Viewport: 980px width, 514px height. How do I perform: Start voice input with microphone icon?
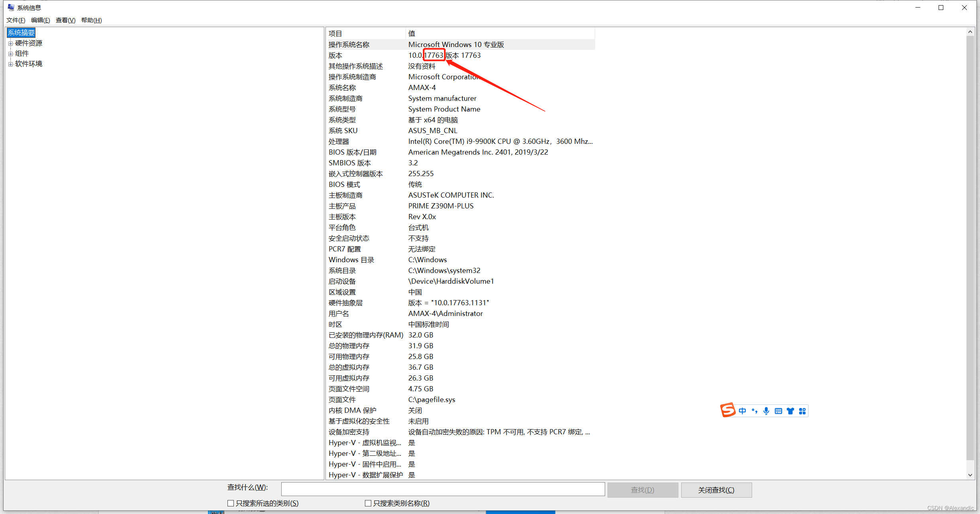(766, 411)
